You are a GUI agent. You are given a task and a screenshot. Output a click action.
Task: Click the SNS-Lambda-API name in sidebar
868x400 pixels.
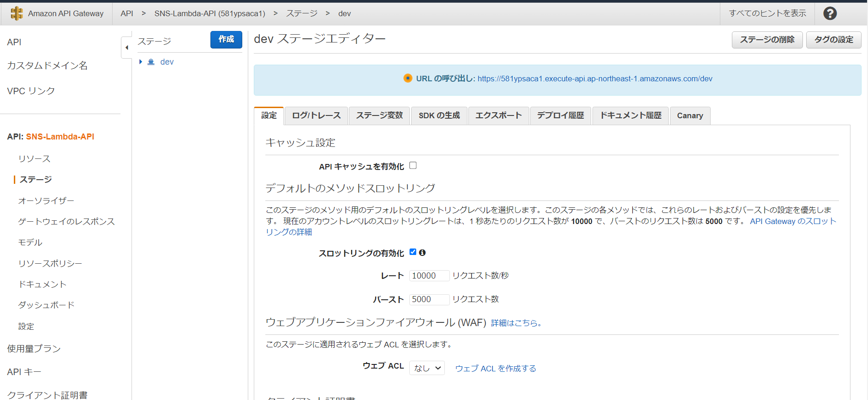coord(60,137)
